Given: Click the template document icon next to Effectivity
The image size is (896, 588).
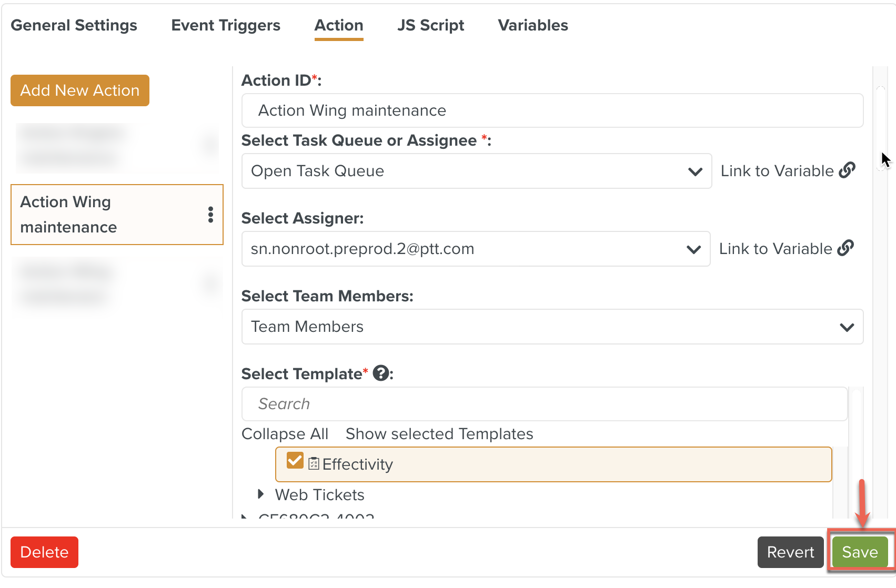Looking at the screenshot, I should pyautogui.click(x=314, y=464).
